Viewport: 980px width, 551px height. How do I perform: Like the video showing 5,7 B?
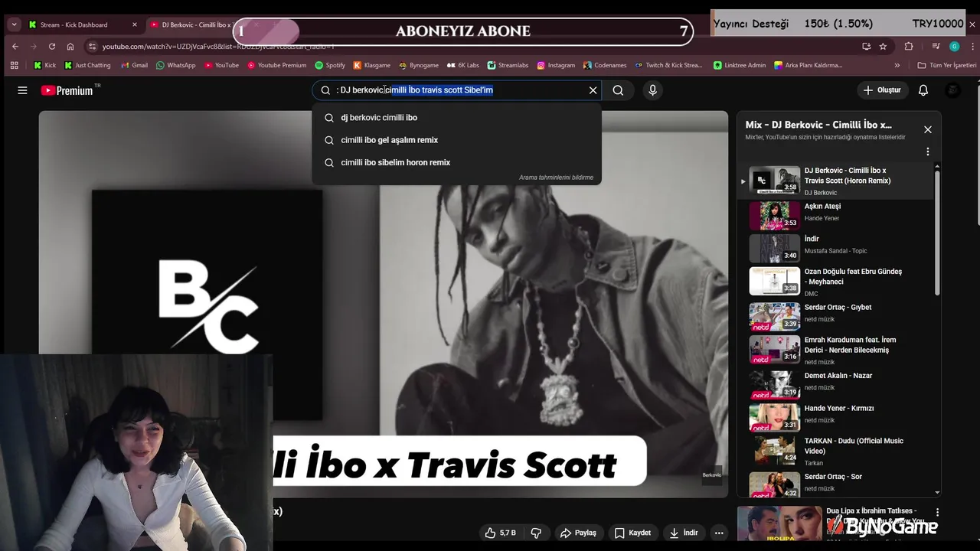(500, 533)
